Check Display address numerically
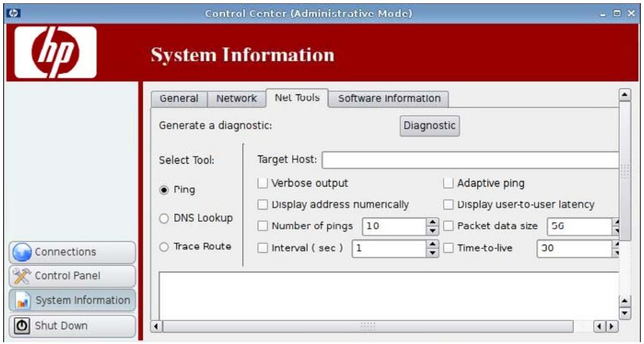 click(x=262, y=204)
